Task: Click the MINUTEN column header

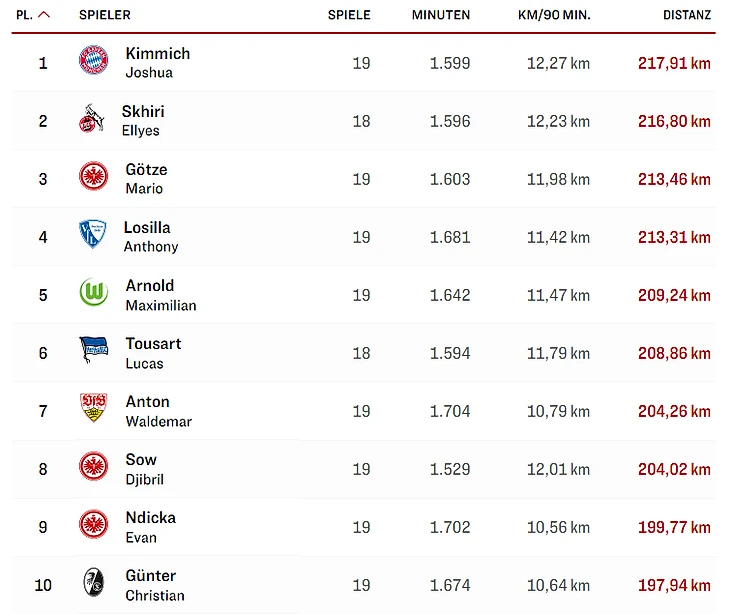Action: (440, 15)
